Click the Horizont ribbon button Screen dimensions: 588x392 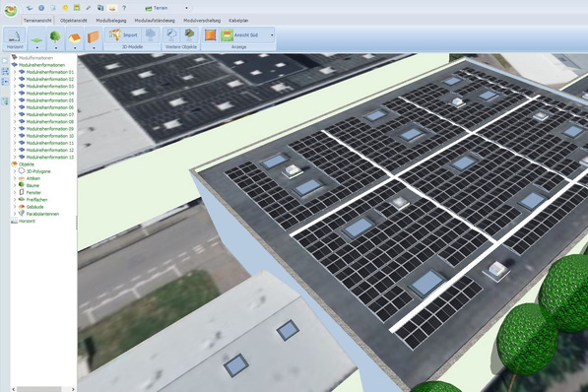[x=15, y=38]
